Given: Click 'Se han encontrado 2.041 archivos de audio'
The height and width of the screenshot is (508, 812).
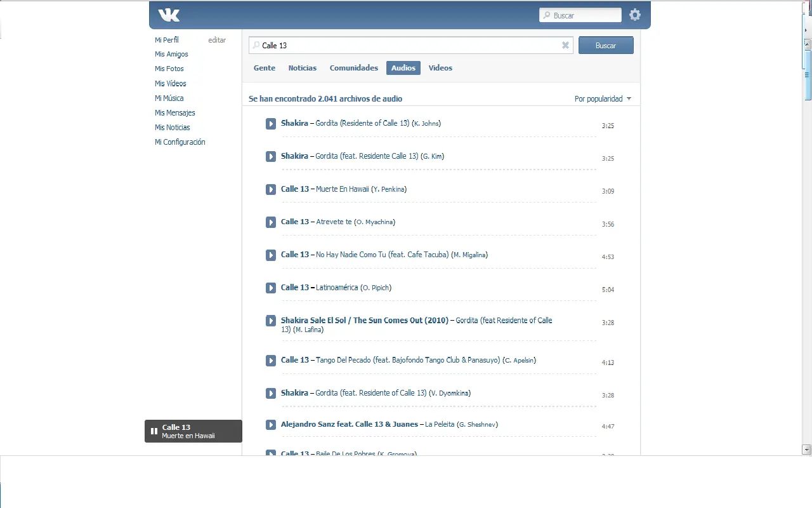Looking at the screenshot, I should (325, 98).
